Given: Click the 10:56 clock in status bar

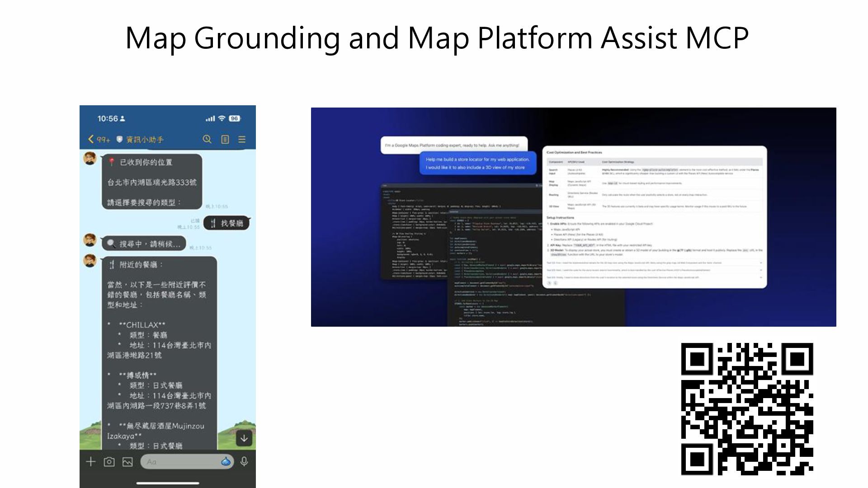Looking at the screenshot, I should pos(108,118).
